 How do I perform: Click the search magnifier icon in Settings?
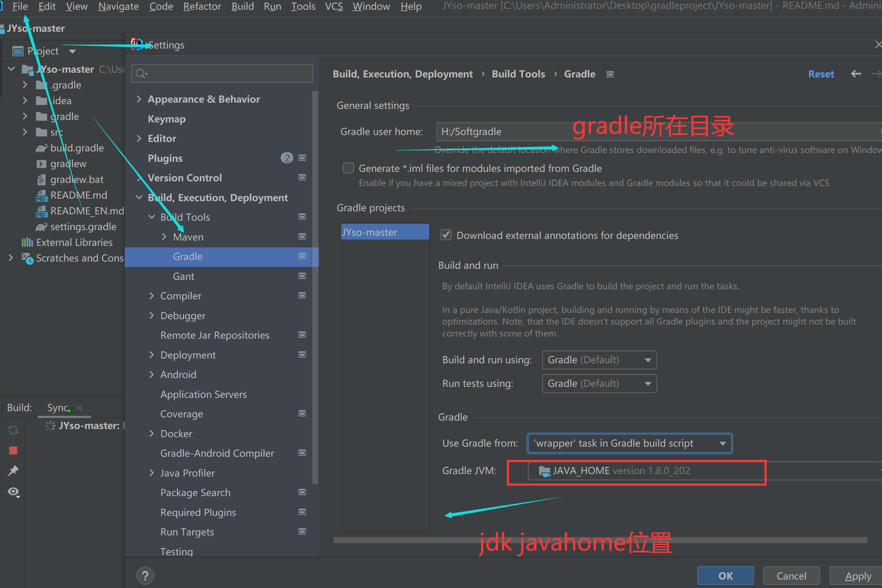141,74
